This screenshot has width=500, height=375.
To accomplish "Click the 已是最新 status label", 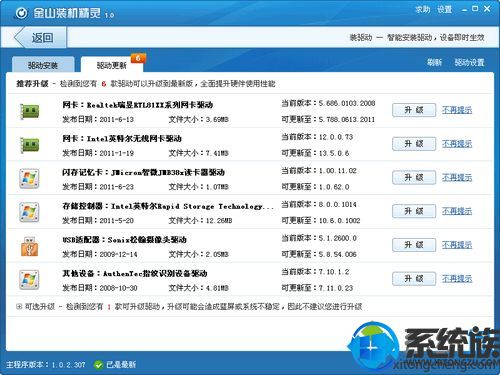I will click(x=121, y=365).
